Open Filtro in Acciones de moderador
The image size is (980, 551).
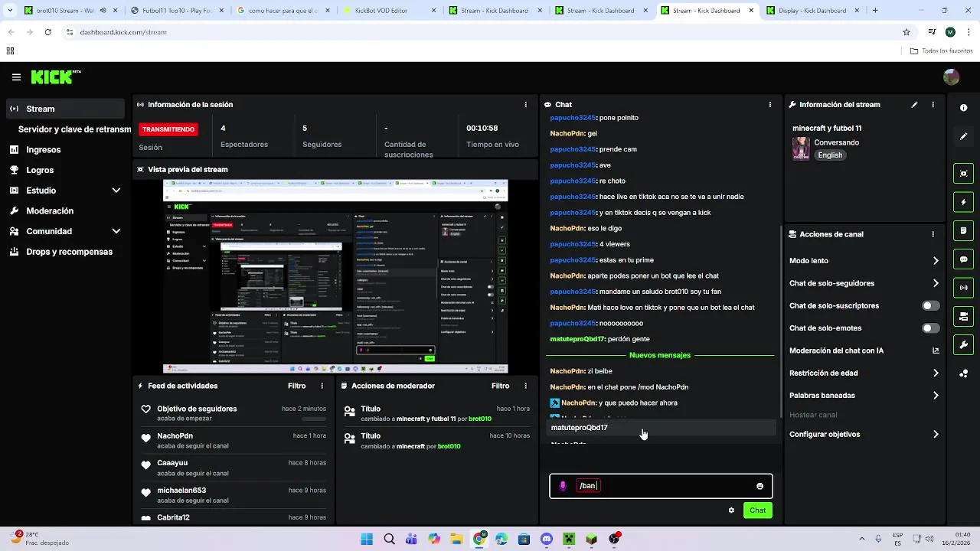pos(500,386)
